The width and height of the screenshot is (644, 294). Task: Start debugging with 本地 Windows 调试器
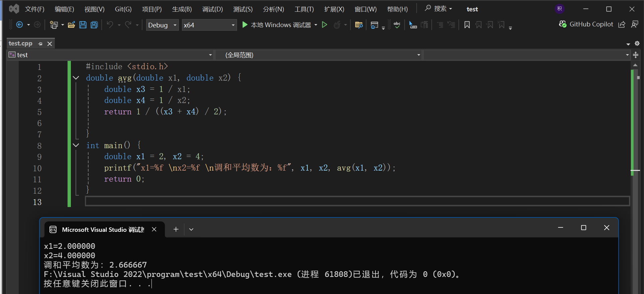(x=276, y=25)
